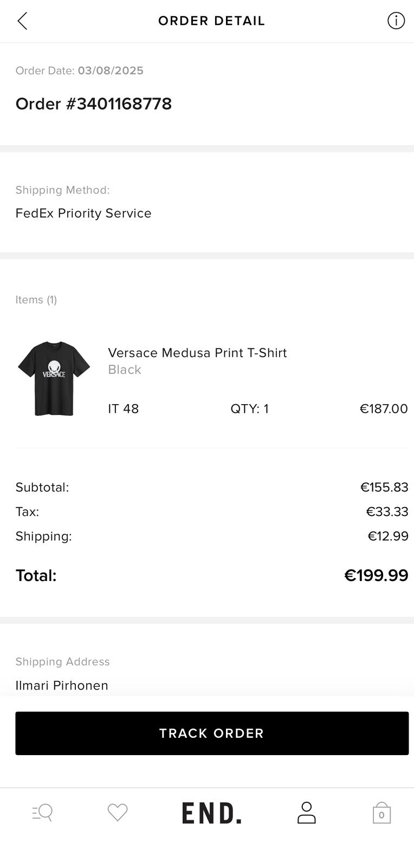Tap the Order Detail header title
The image size is (414, 868).
211,21
